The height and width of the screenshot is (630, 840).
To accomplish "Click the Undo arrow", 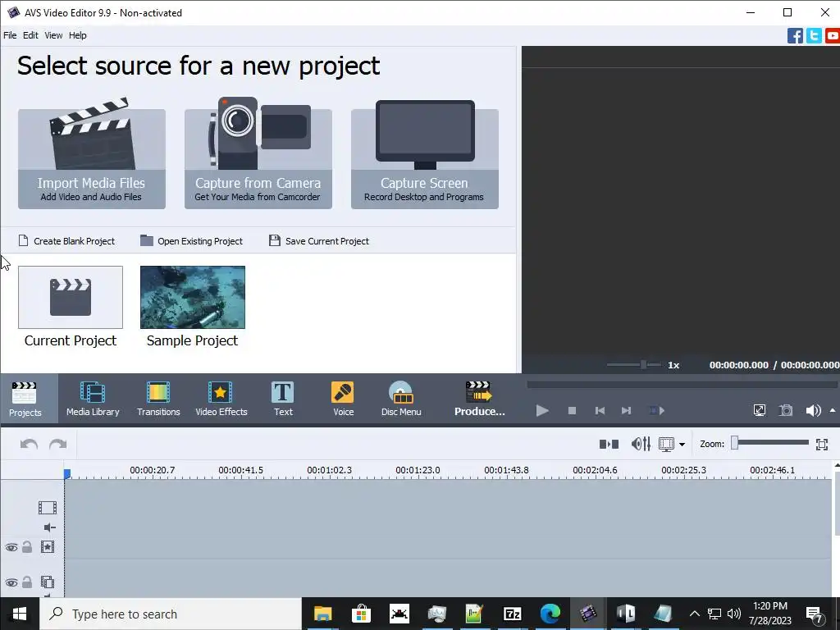I will (x=29, y=444).
